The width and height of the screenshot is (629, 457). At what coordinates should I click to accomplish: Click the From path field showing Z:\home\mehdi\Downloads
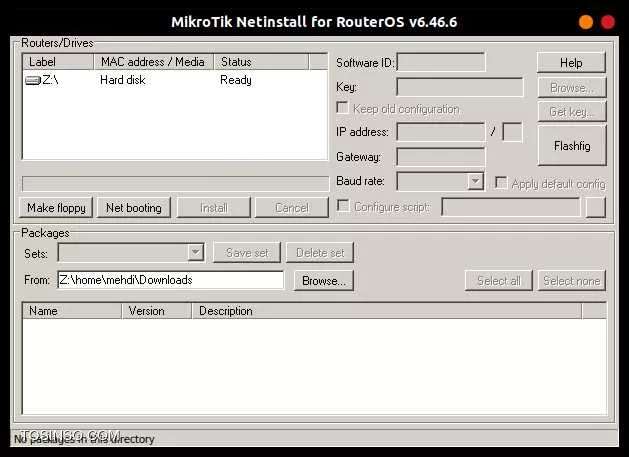[x=170, y=280]
